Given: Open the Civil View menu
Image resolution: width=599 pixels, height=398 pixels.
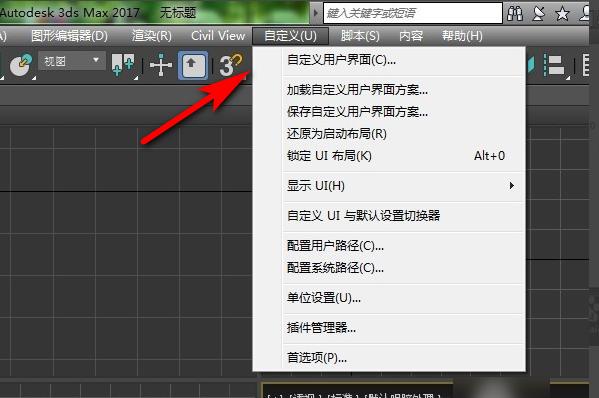Looking at the screenshot, I should [218, 36].
